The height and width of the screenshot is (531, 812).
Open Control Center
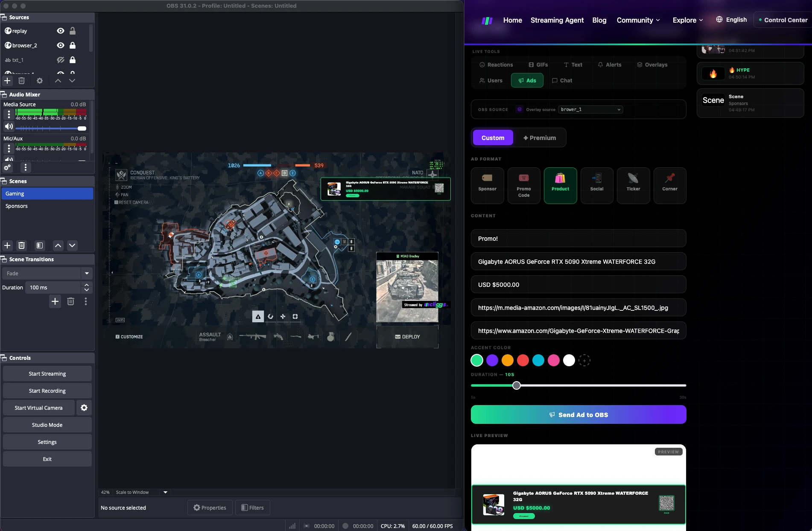click(783, 20)
